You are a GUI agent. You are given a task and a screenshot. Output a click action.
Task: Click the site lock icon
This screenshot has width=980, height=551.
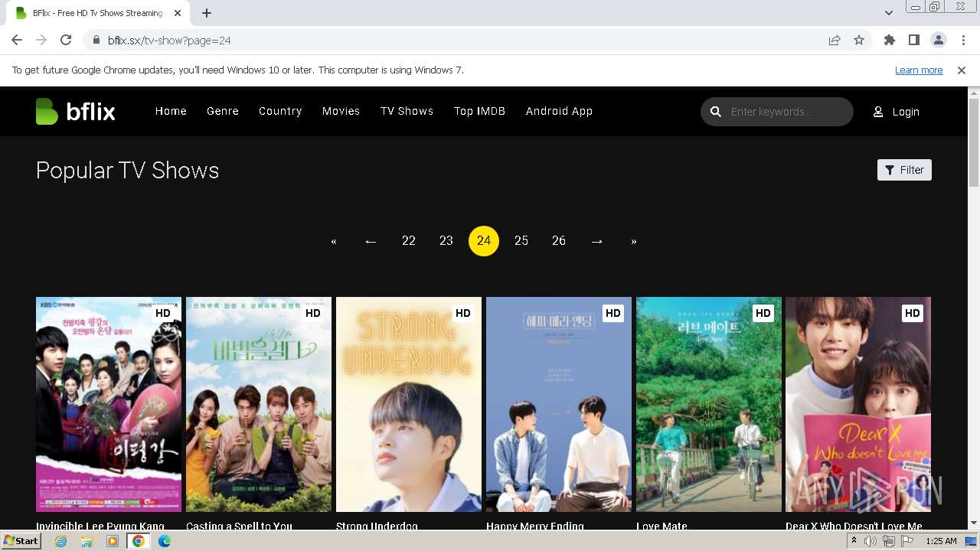point(96,41)
